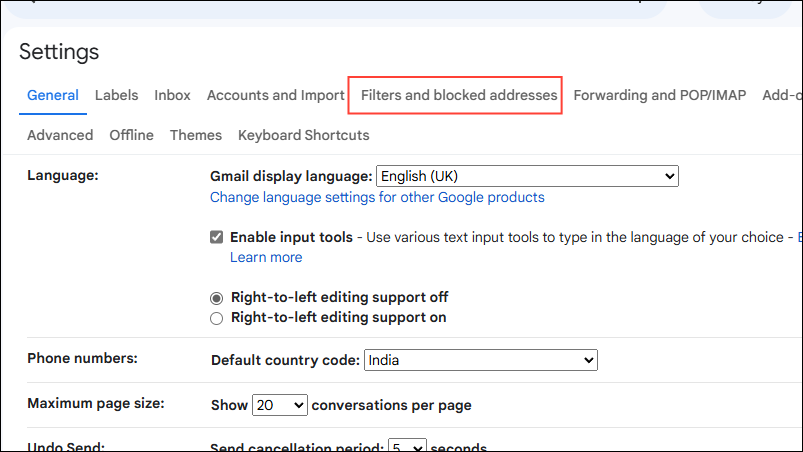Select Right-to-left editing support off

[216, 298]
